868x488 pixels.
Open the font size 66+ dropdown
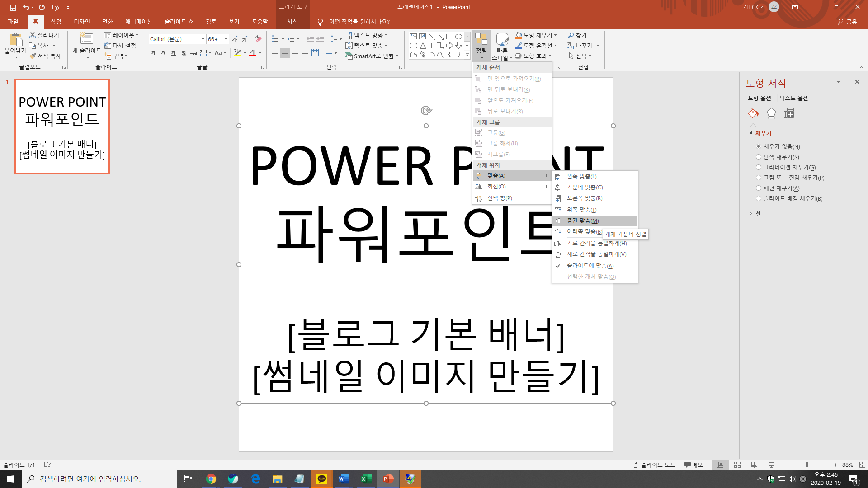(x=226, y=39)
